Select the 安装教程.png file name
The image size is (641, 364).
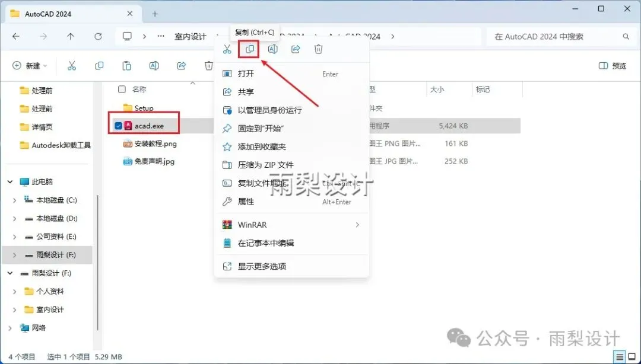[x=156, y=144]
